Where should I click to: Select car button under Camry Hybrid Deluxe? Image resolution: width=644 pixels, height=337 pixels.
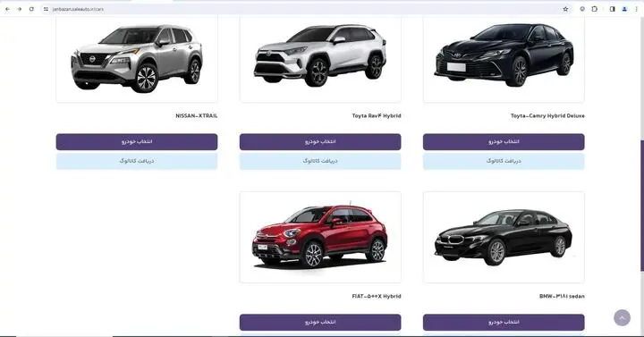[504, 141]
